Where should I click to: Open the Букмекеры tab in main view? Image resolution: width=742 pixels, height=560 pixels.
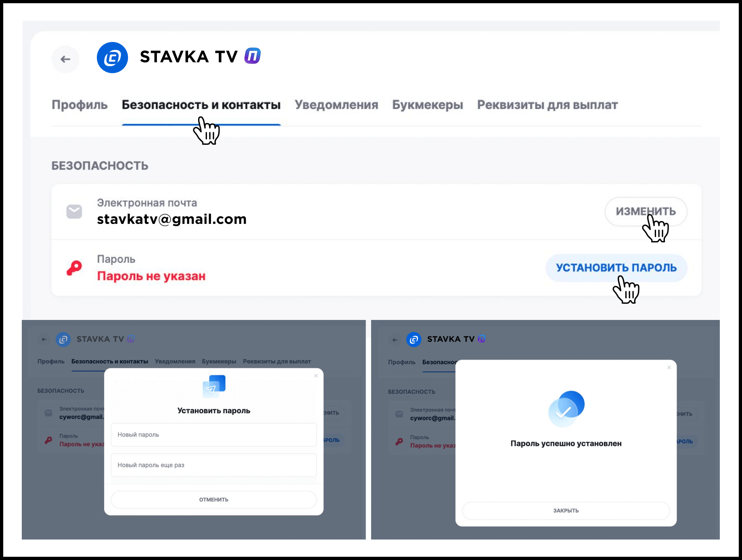(428, 105)
